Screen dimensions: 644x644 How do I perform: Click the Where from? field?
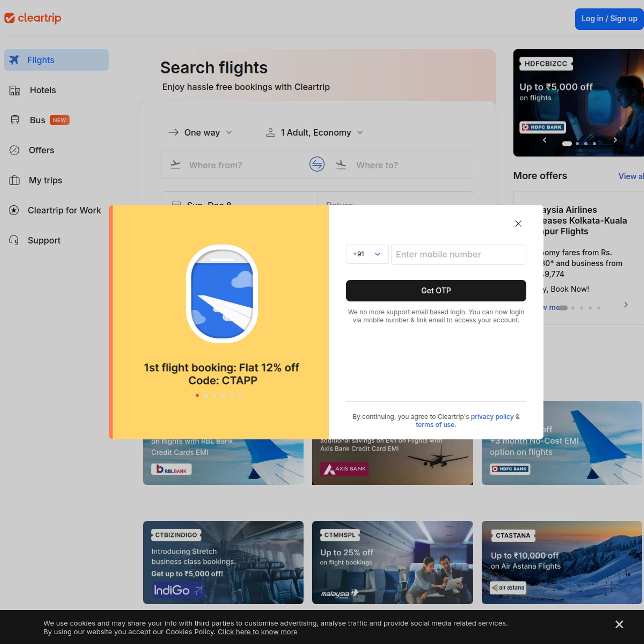pyautogui.click(x=239, y=165)
